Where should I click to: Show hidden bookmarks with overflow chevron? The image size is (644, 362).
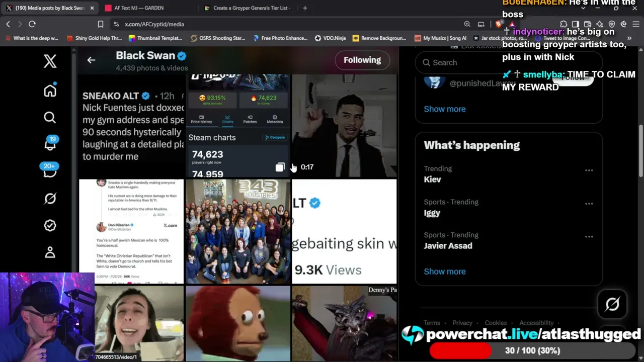coord(629,38)
